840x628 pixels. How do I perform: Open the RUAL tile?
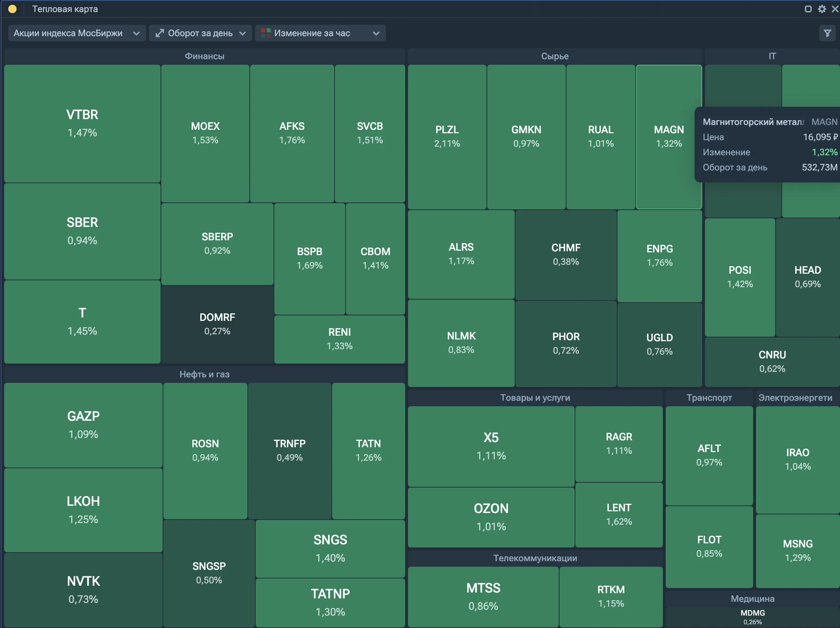pyautogui.click(x=601, y=137)
